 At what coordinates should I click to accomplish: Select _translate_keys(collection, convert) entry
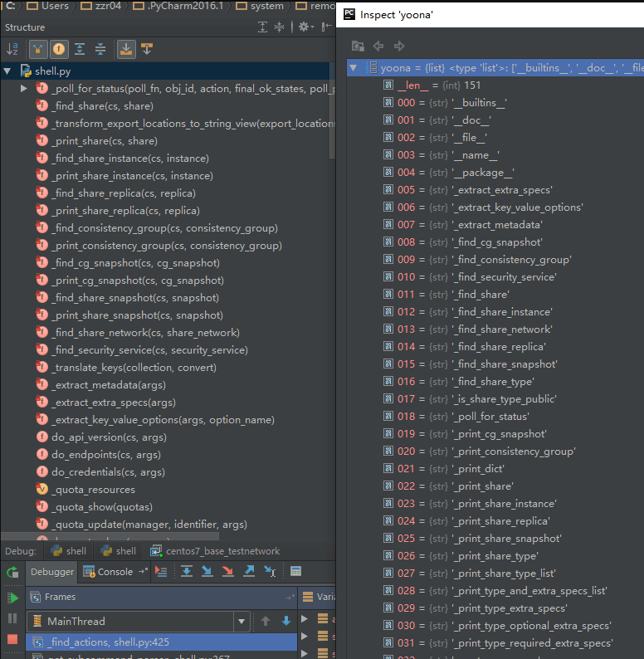pos(134,368)
